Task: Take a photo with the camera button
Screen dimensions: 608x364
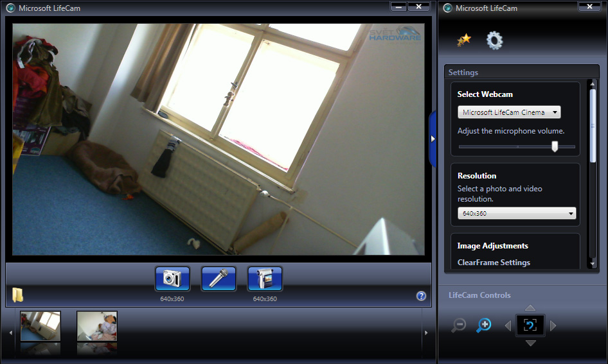Action: click(x=172, y=278)
